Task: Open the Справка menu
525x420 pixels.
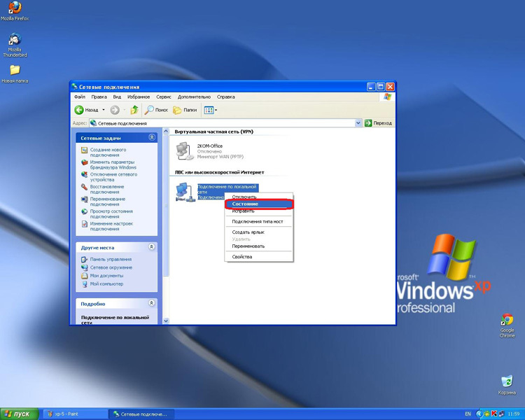Action: (225, 97)
